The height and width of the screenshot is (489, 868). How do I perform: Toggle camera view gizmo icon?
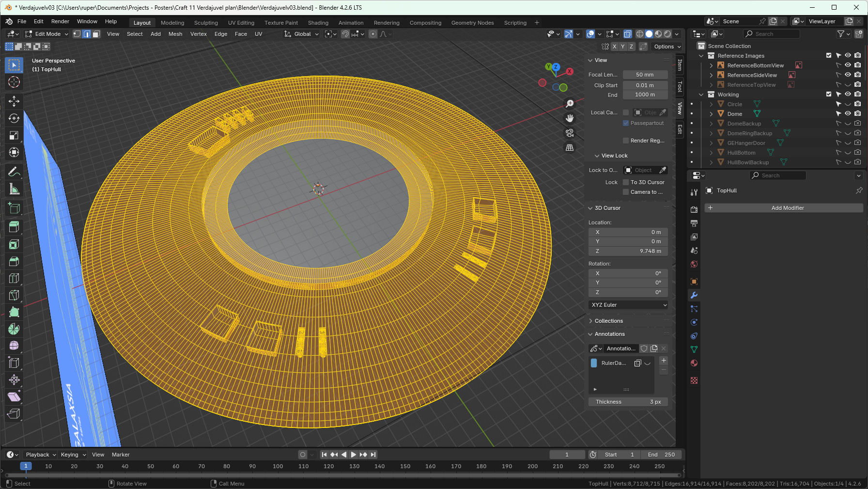click(570, 133)
